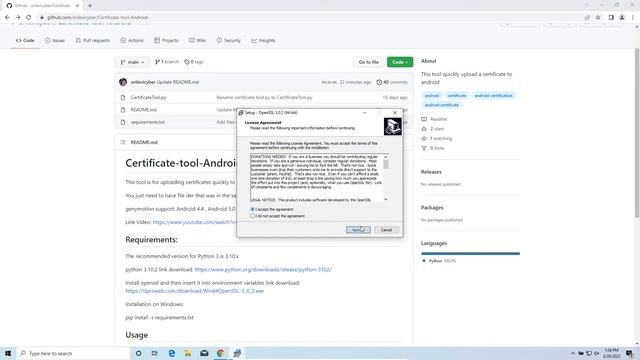Open README.md file in file list
The image size is (640, 360).
pyautogui.click(x=144, y=110)
